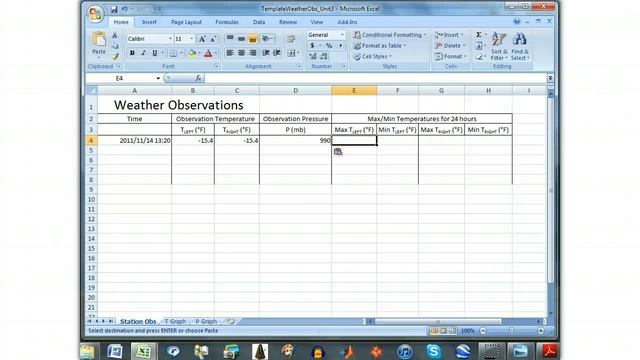Click the round Office Button
640x360 pixels.
point(95,13)
